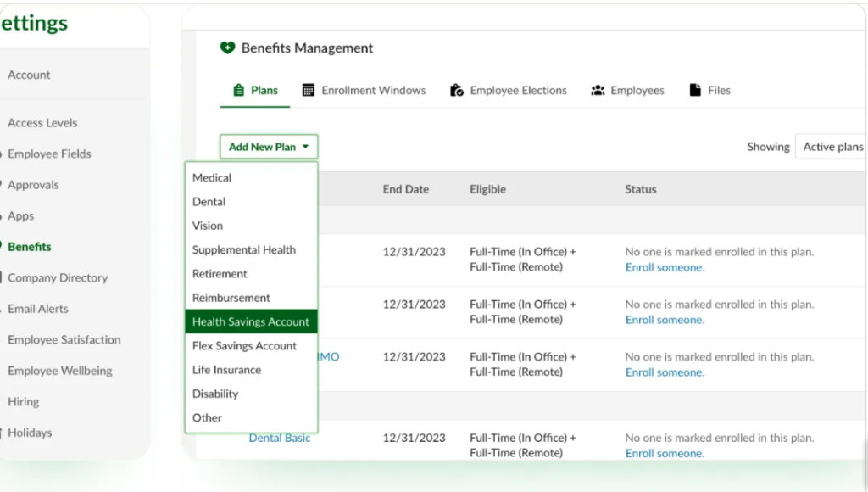Screen dimensions: 868x492
Task: Open the Add New Plan dropdown
Action: [269, 147]
